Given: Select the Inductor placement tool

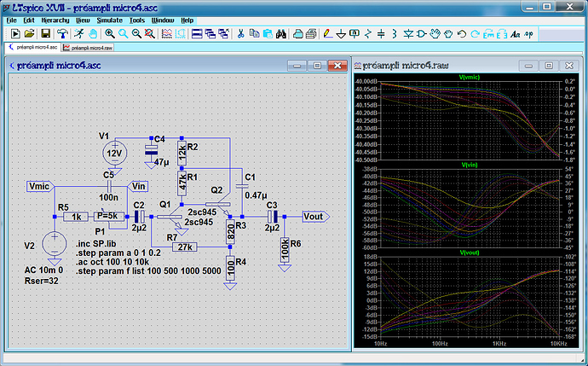Looking at the screenshot, I should (394, 34).
